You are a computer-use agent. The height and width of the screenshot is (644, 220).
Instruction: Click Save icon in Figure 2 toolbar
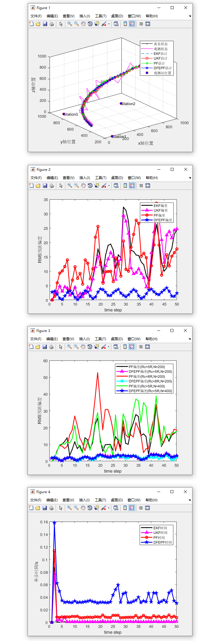[45, 186]
